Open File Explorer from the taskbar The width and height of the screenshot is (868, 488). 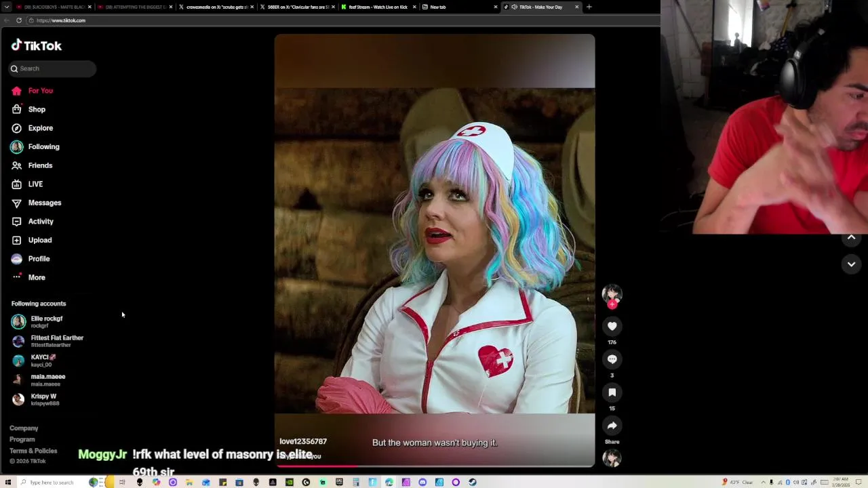click(x=189, y=483)
